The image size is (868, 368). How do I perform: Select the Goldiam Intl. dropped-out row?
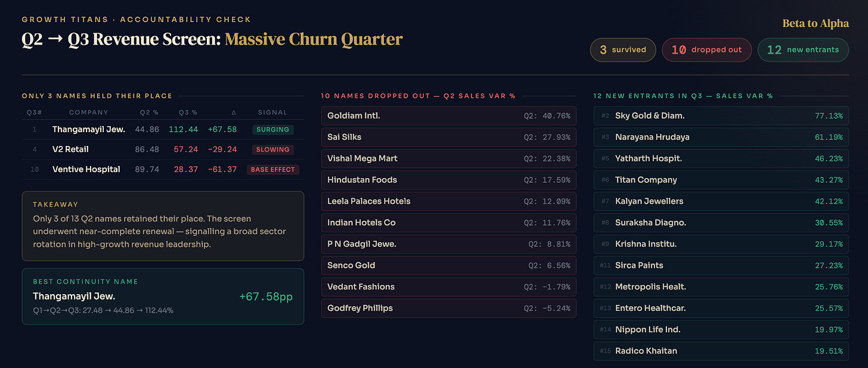tap(449, 116)
